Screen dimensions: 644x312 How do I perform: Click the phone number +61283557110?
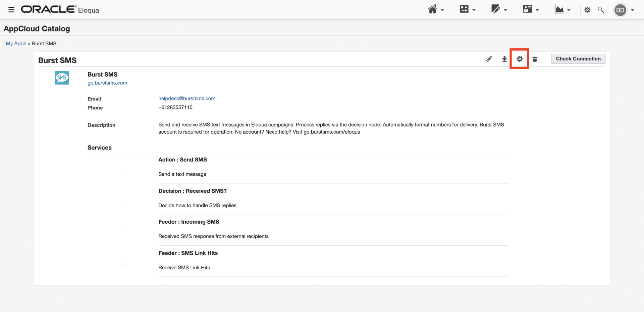(x=175, y=107)
